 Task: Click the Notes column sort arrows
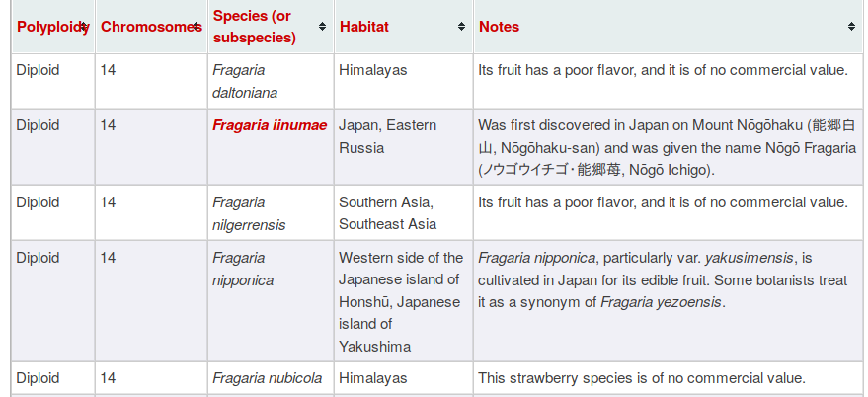click(851, 27)
